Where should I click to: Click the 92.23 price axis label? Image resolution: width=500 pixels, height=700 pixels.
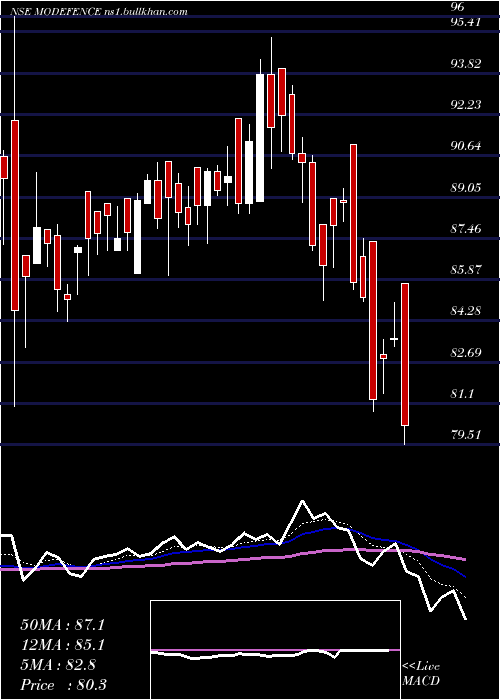(x=466, y=104)
